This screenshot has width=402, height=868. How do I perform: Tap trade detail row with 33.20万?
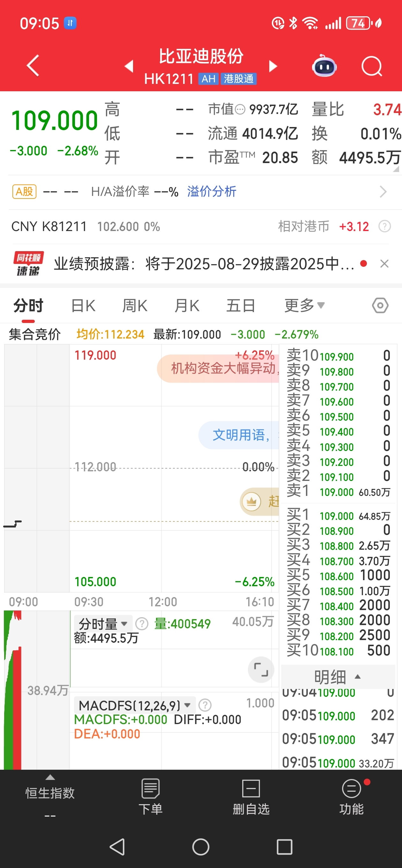338,762
